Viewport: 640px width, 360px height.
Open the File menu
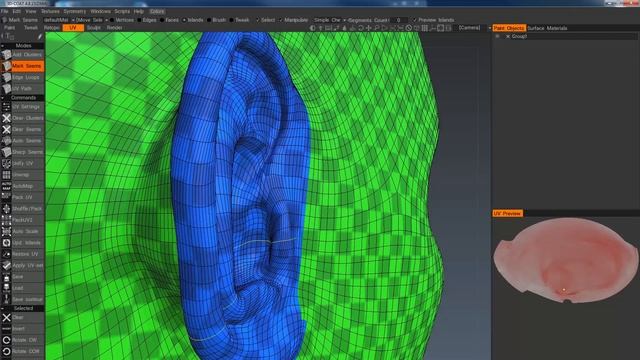(4, 11)
